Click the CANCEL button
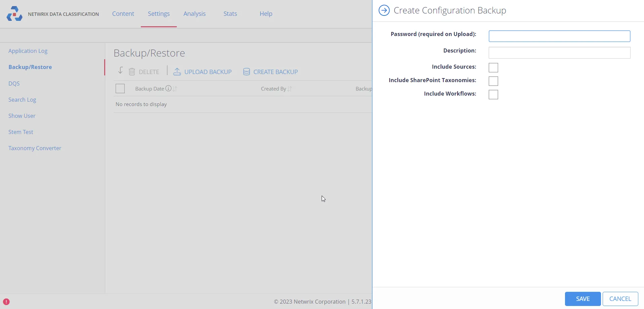644x309 pixels. (x=620, y=299)
